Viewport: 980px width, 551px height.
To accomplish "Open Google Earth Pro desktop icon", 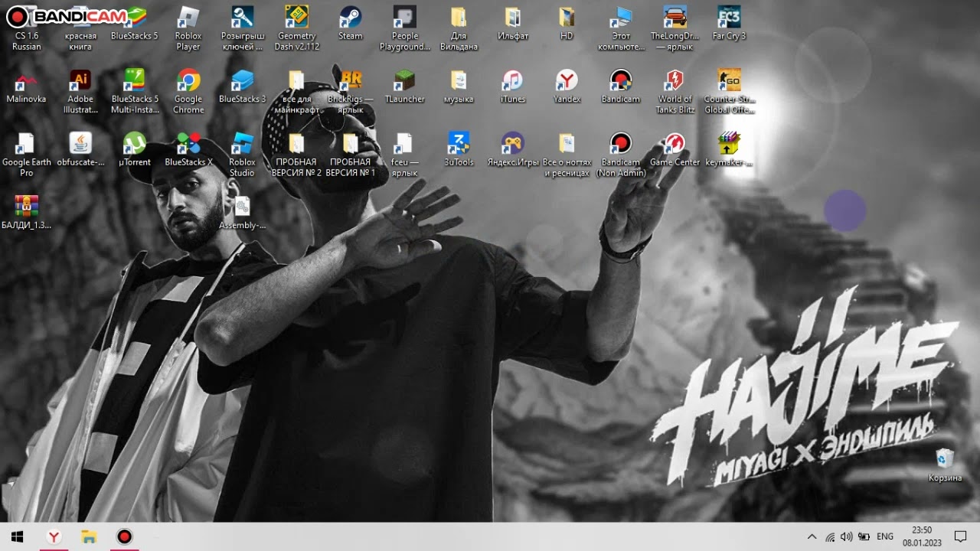I will [x=27, y=155].
